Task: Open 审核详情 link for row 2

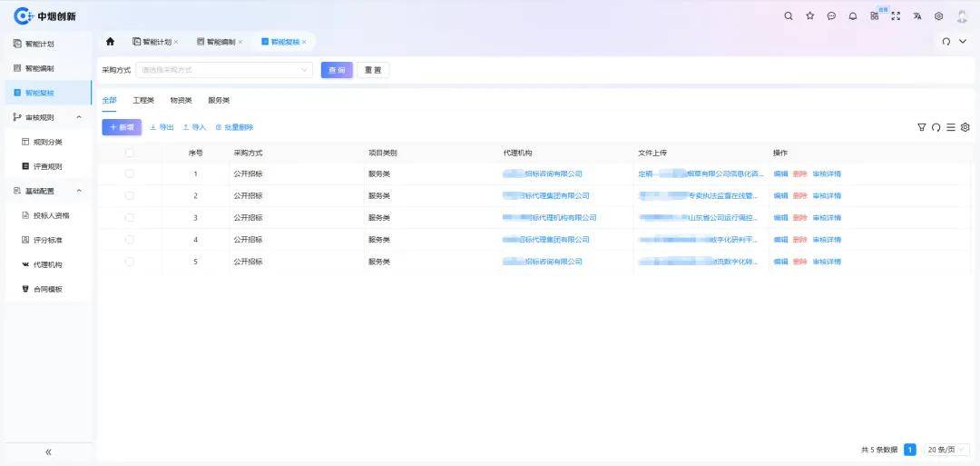Action: point(827,196)
